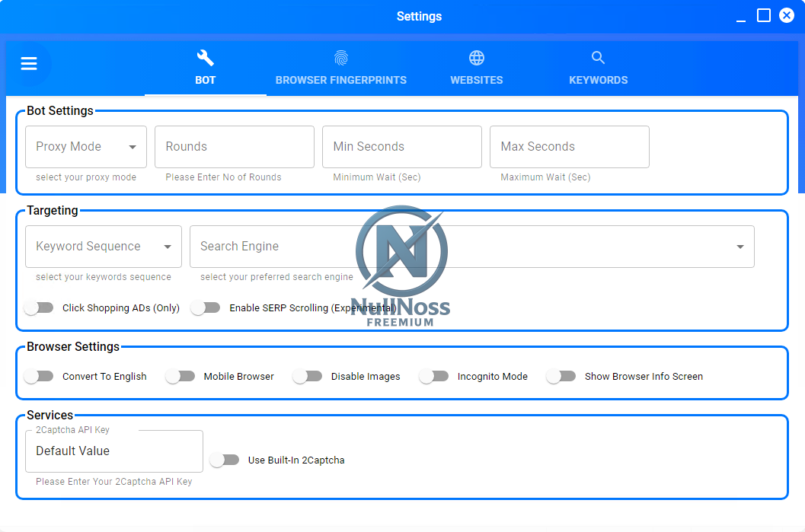Turn on Incognito Mode
The width and height of the screenshot is (805, 532).
tap(434, 377)
